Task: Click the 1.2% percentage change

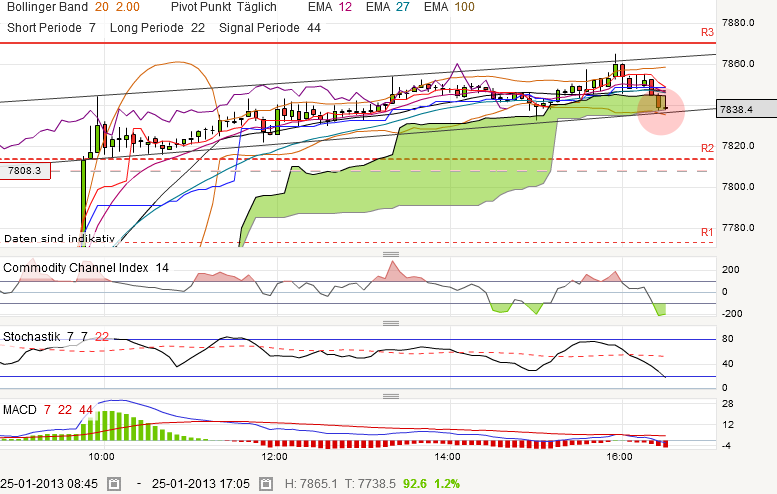Action: [447, 484]
